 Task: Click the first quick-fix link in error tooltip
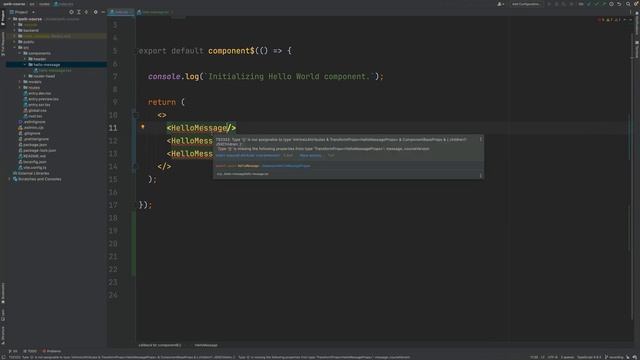tap(248, 156)
